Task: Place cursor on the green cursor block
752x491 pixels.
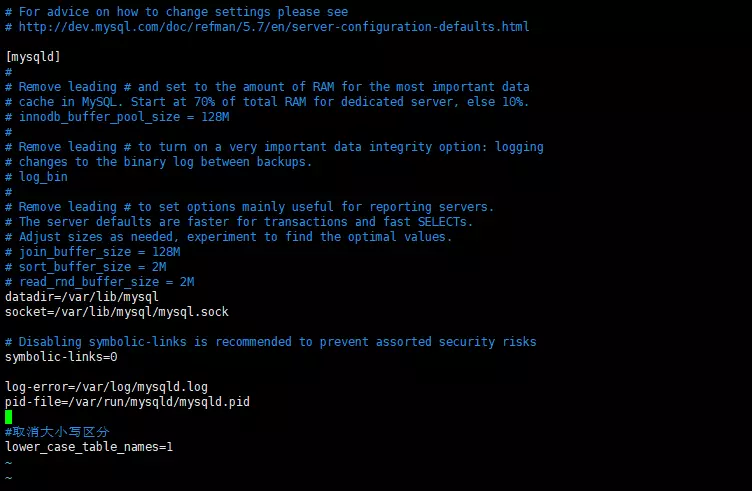Action: tap(9, 416)
